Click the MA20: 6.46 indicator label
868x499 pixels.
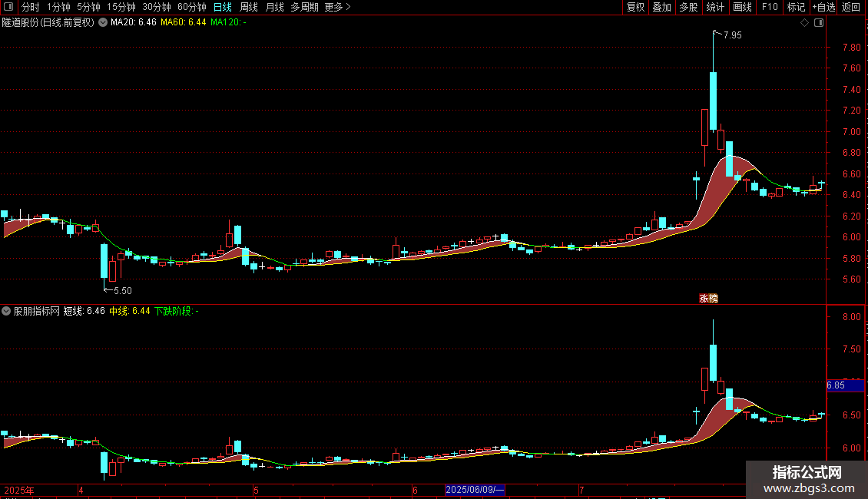pos(134,22)
